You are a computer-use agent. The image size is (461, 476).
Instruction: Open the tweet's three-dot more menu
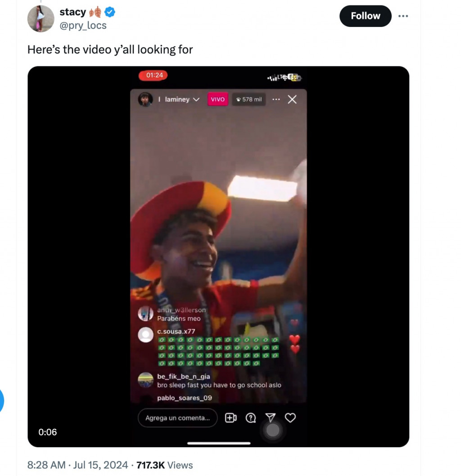pyautogui.click(x=403, y=16)
